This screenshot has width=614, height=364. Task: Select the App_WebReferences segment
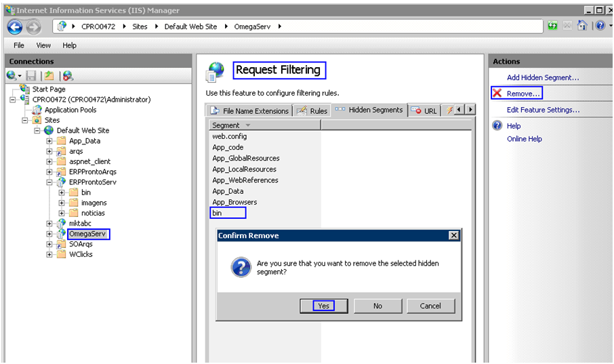(x=245, y=180)
